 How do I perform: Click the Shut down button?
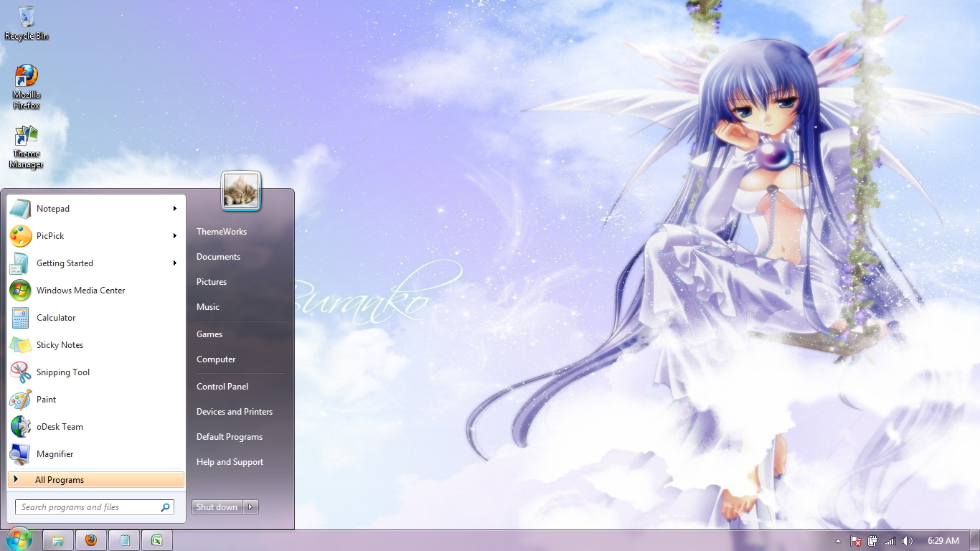[217, 507]
